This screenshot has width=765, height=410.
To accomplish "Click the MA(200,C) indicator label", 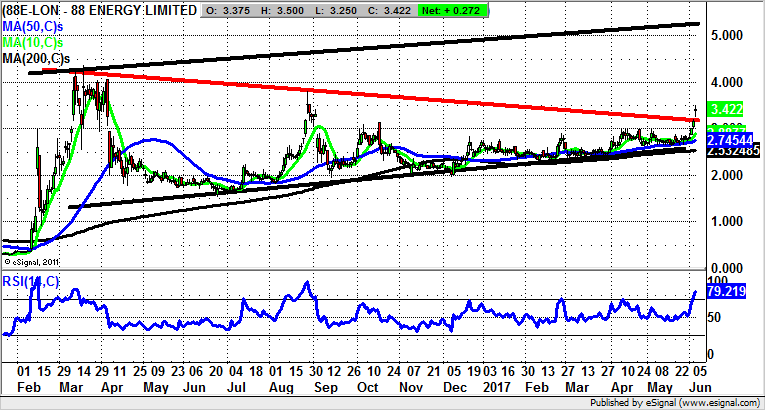I will pos(37,60).
